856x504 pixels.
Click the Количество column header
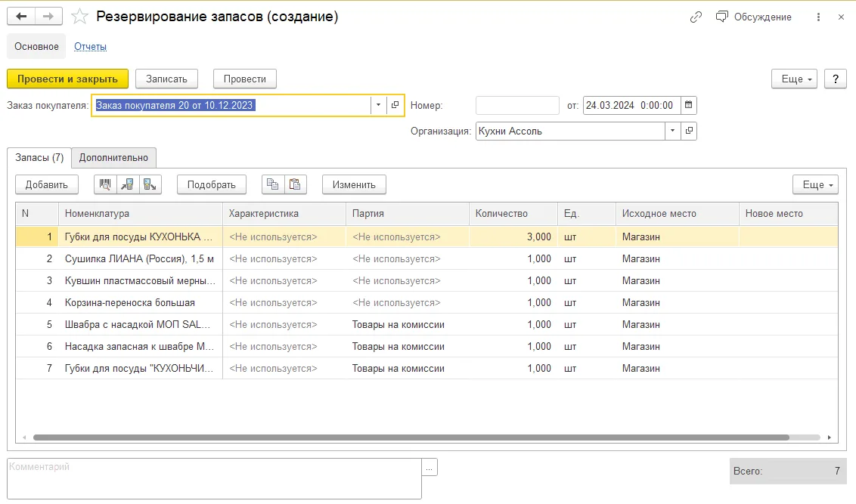513,214
